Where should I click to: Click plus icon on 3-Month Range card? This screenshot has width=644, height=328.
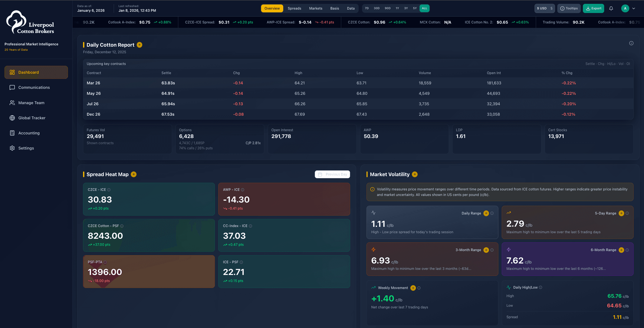[486, 250]
